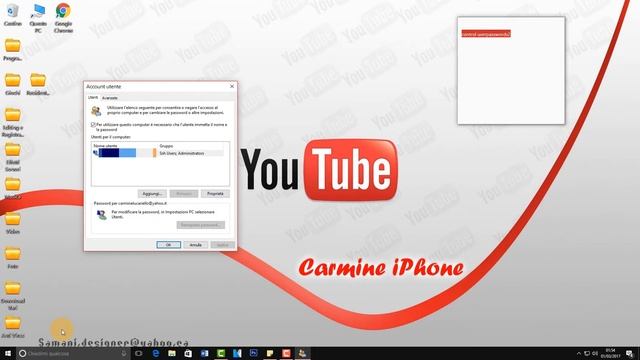This screenshot has width=640, height=360.
Task: Click the red highlighted text in the note
Action: pos(486,34)
